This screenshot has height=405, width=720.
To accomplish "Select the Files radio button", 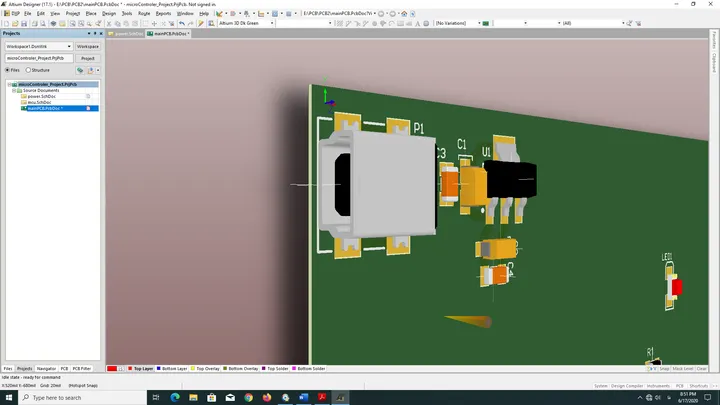I will [7, 70].
